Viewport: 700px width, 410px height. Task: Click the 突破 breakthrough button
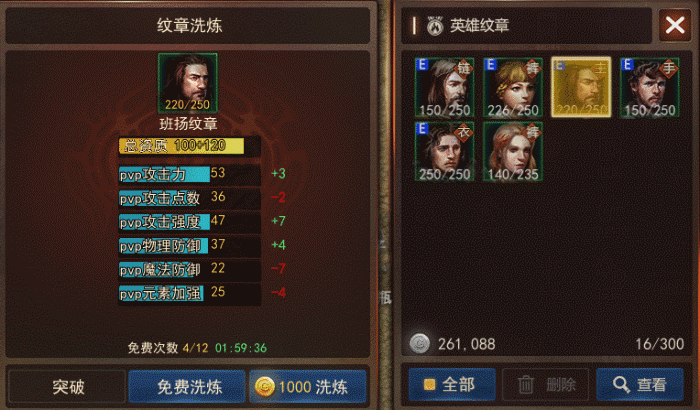pos(68,386)
